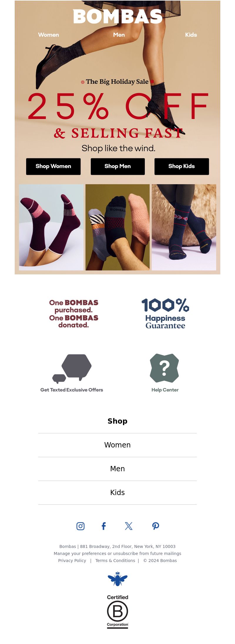This screenshot has height=644, width=235.
Task: Click the Shop Kids button
Action: click(x=182, y=166)
